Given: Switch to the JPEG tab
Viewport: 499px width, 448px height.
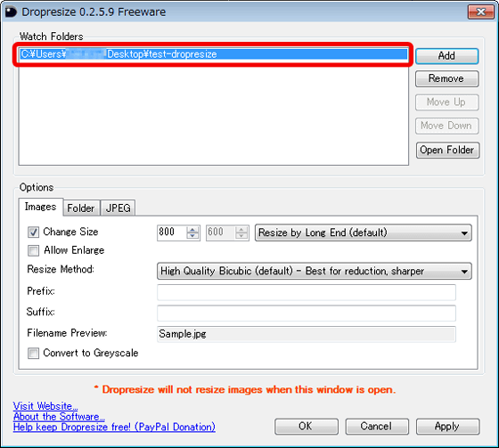Looking at the screenshot, I should (x=118, y=208).
